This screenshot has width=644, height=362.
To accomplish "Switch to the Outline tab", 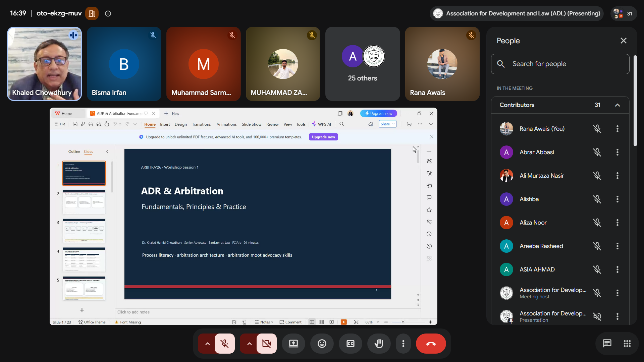I will point(74,152).
